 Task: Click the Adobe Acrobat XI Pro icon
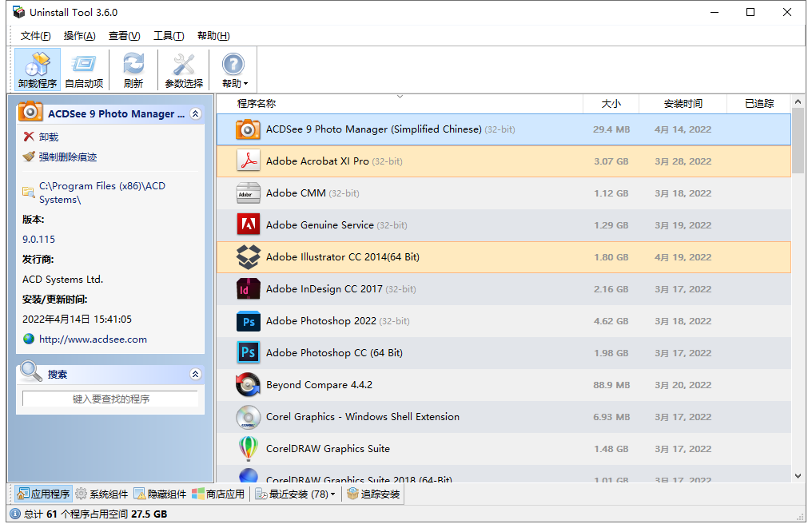coord(248,161)
